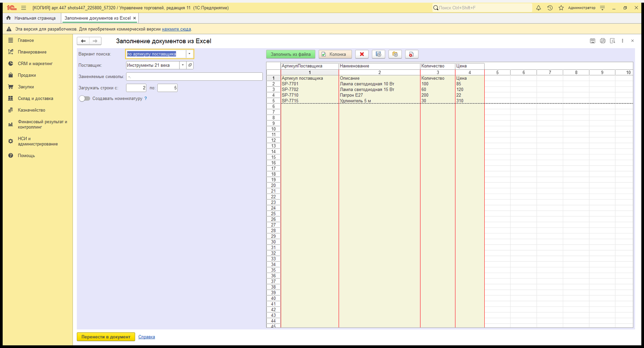This screenshot has height=348, width=644.
Task: Open notifications bell icon
Action: [539, 8]
